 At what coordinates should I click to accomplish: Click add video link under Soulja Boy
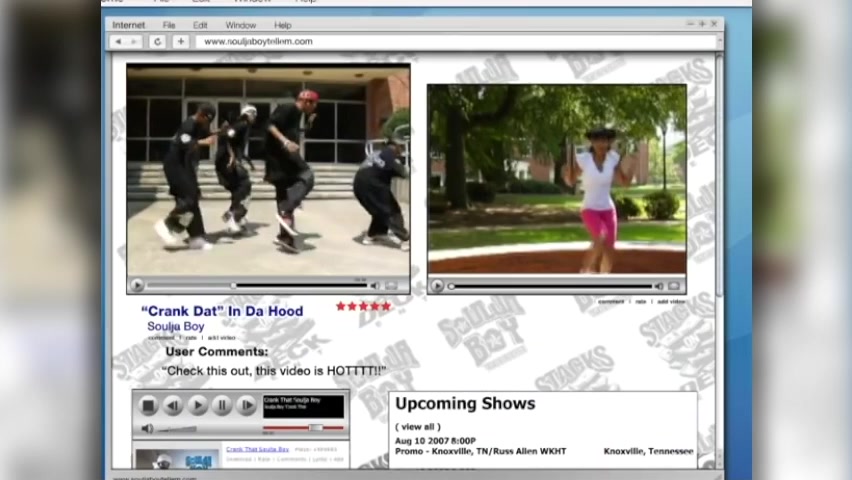click(221, 338)
